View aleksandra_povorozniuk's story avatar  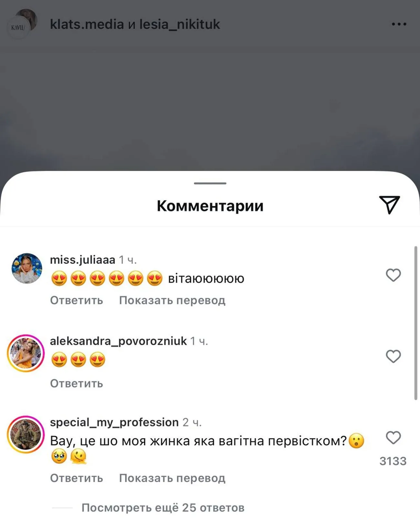tap(26, 353)
